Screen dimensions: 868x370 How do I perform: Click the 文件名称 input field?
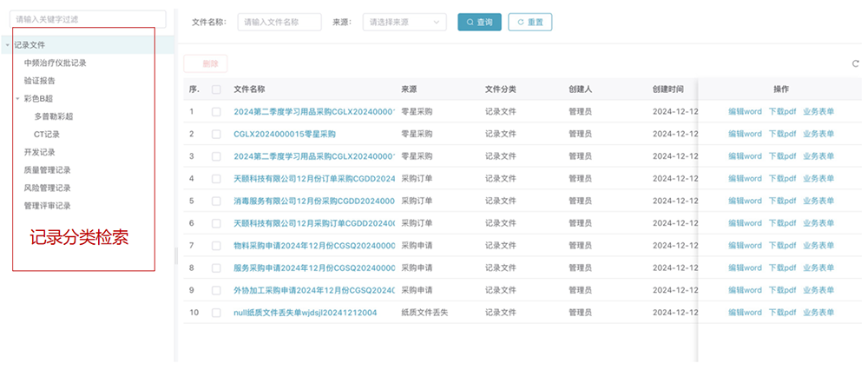tap(279, 22)
